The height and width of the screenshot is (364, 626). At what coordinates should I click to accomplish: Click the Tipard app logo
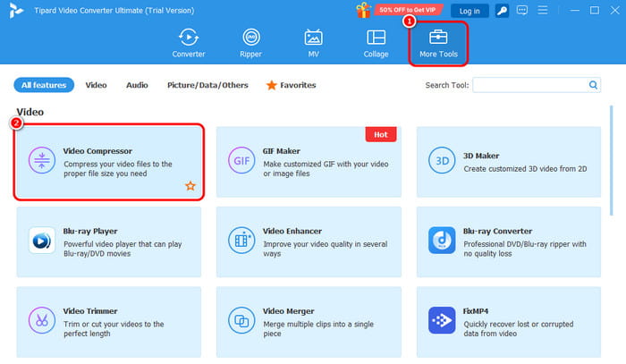pyautogui.click(x=16, y=11)
